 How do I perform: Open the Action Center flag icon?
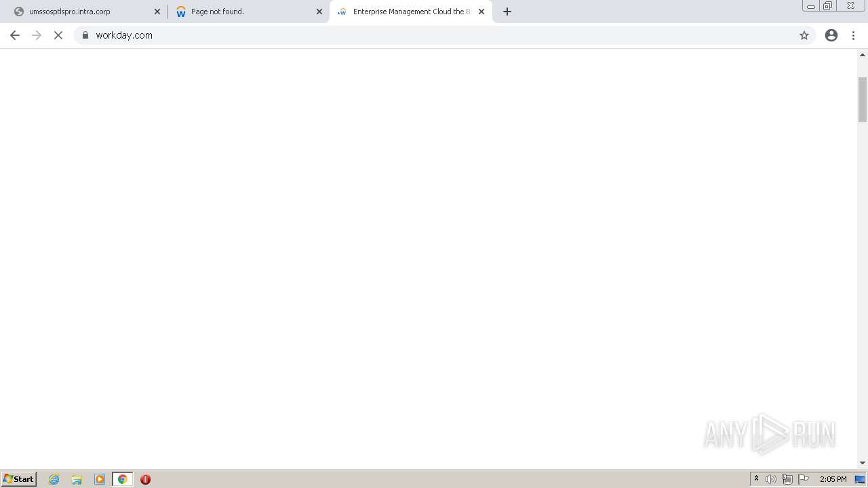[x=804, y=479]
